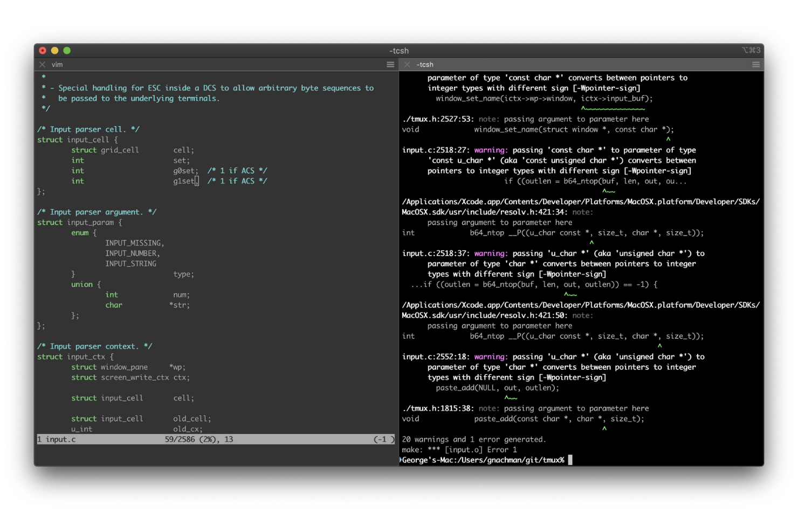Click the input.c:2552:18 warning line
Screen dimensions: 798x532
point(437,356)
